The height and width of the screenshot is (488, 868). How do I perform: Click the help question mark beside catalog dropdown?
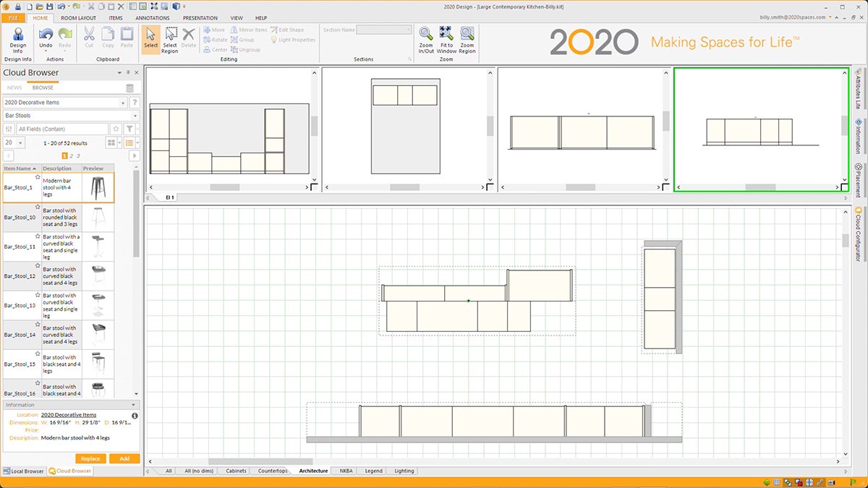135,103
